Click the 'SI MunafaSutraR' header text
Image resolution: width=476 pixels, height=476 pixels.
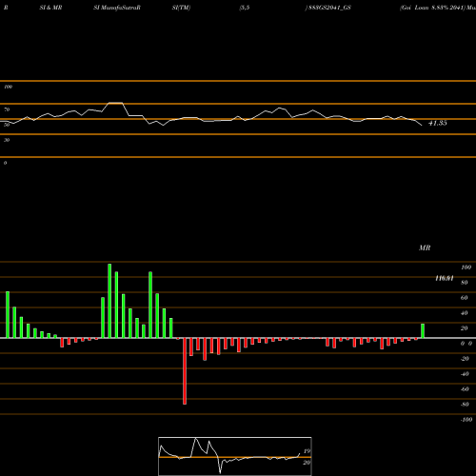(117, 8)
